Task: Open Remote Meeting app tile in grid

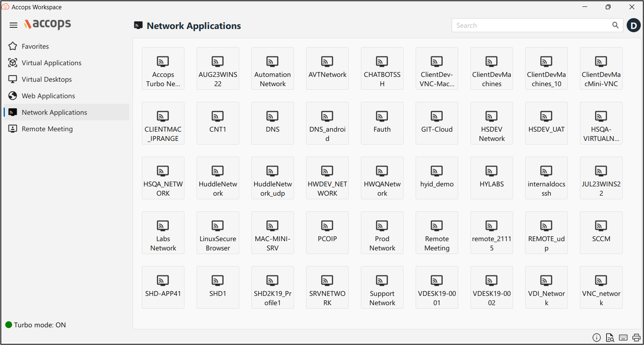Action: click(437, 233)
